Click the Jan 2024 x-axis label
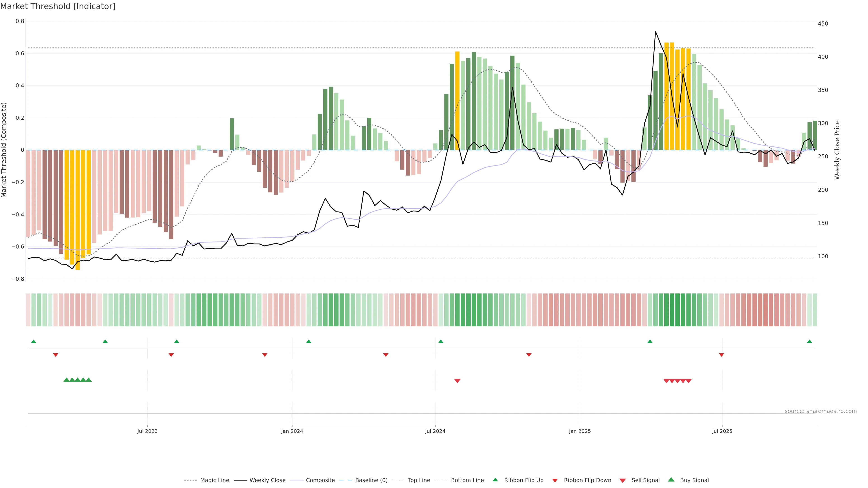 292,431
